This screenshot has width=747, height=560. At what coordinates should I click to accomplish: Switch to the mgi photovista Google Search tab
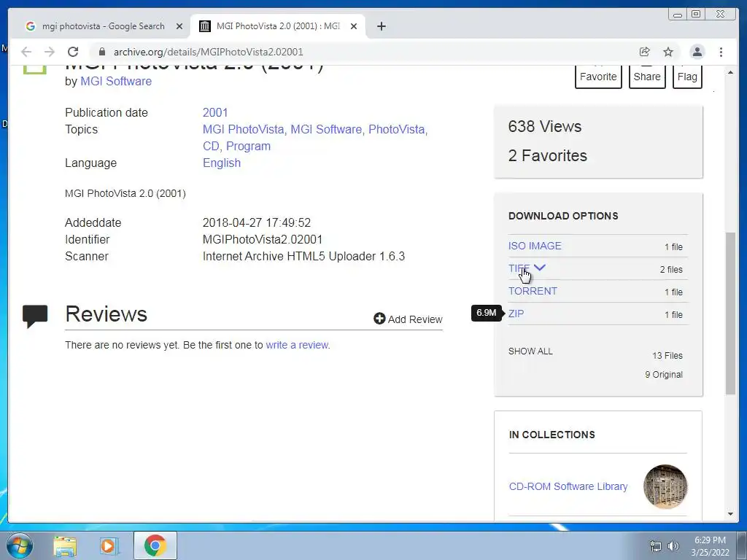pos(103,26)
